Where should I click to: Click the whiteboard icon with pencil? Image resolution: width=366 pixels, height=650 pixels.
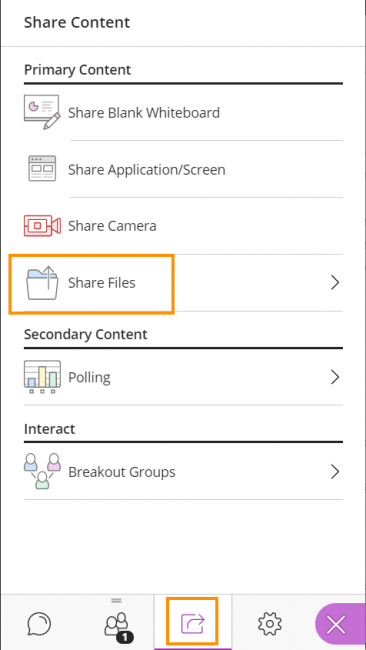click(x=42, y=112)
